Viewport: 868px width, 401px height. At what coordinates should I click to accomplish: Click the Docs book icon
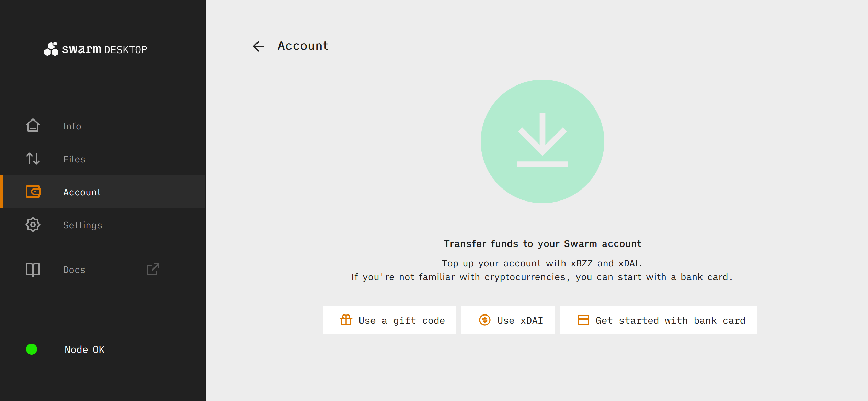tap(33, 270)
